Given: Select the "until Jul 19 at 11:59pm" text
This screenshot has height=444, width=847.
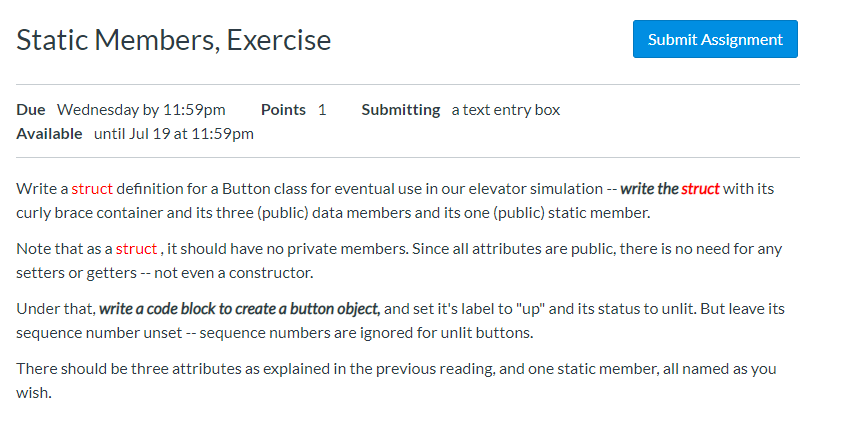Looking at the screenshot, I should pos(174,134).
